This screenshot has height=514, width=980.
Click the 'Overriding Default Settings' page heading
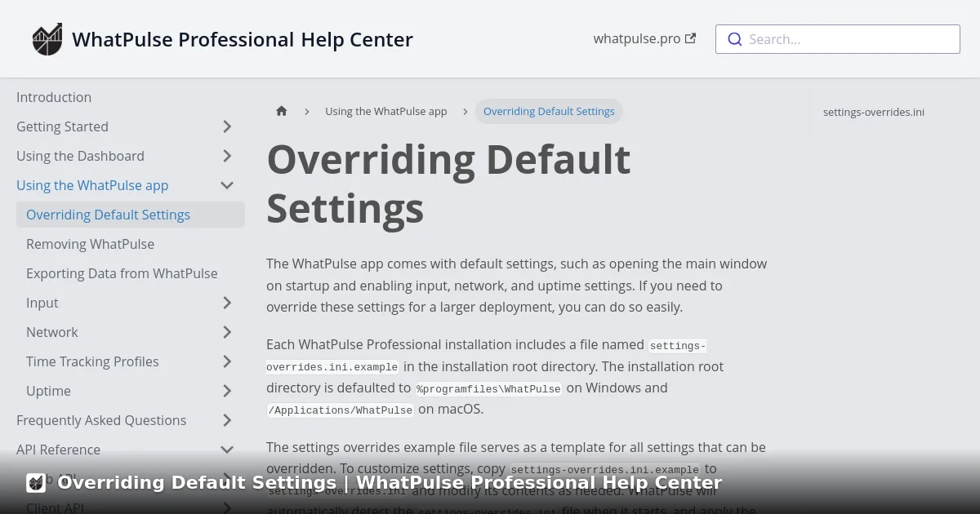pyautogui.click(x=448, y=184)
